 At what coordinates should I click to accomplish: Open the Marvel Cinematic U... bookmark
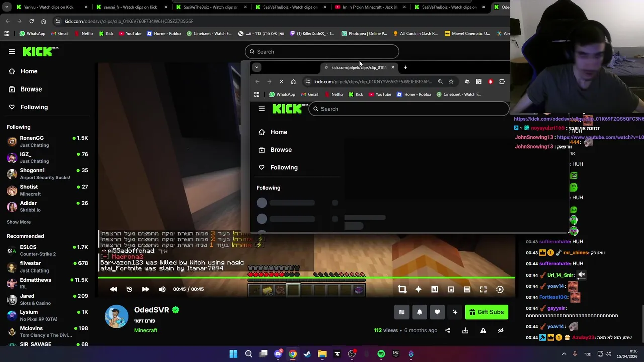[x=467, y=33]
